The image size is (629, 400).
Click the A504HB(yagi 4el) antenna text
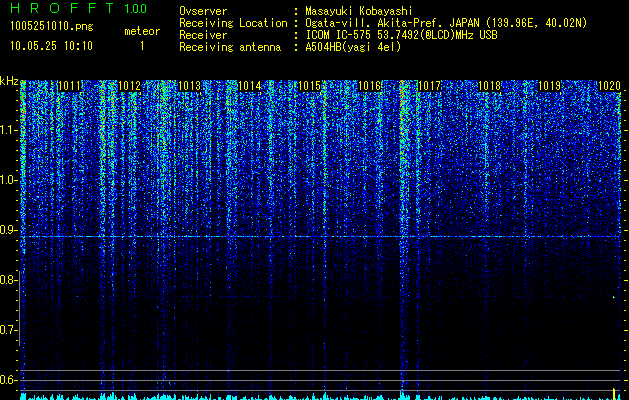coord(353,47)
